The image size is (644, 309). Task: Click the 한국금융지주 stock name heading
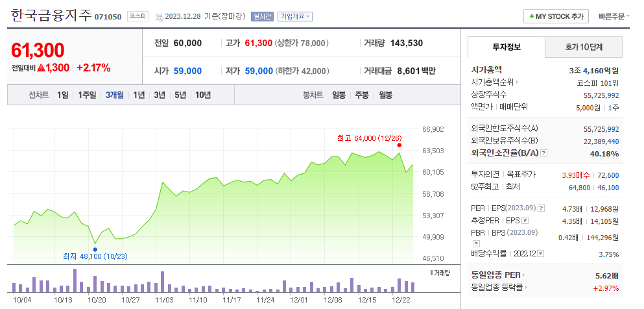(51, 16)
